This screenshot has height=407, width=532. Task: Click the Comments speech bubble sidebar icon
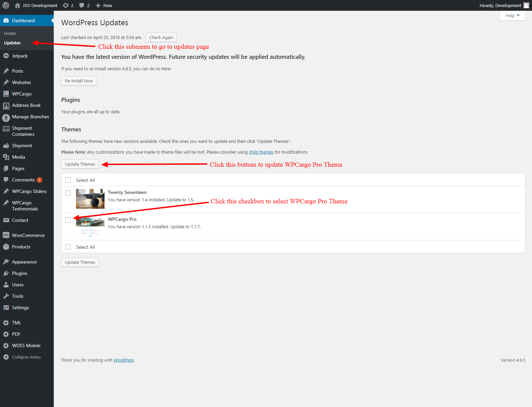(6, 180)
